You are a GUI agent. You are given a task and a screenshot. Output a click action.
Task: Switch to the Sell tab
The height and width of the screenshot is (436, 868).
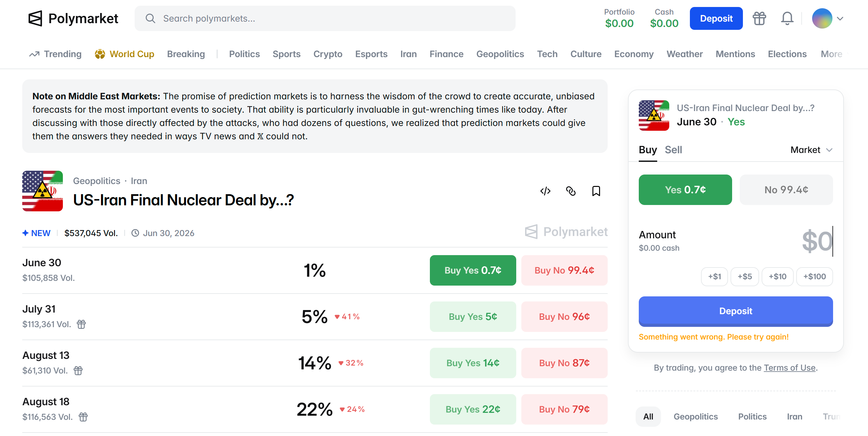pyautogui.click(x=673, y=149)
